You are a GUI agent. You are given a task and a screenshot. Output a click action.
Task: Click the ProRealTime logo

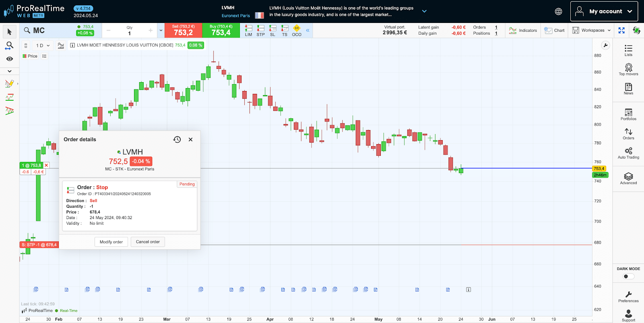pyautogui.click(x=34, y=11)
